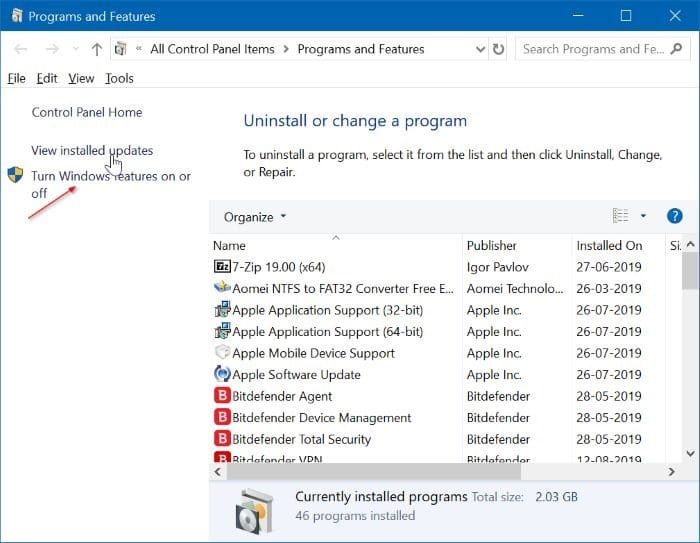Viewport: 700px width, 543px height.
Task: Click Apple Application Support (64-bit) icon
Action: pyautogui.click(x=222, y=330)
